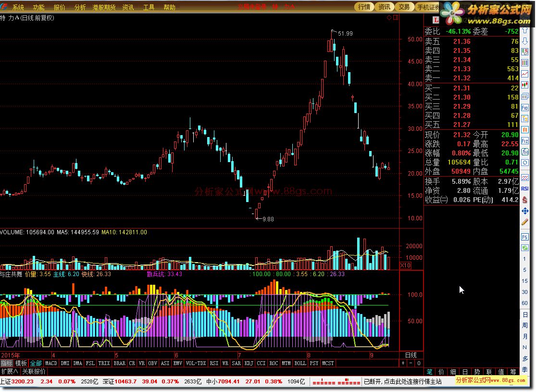Select the 季 quarterly period in sidebar

click(x=525, y=370)
